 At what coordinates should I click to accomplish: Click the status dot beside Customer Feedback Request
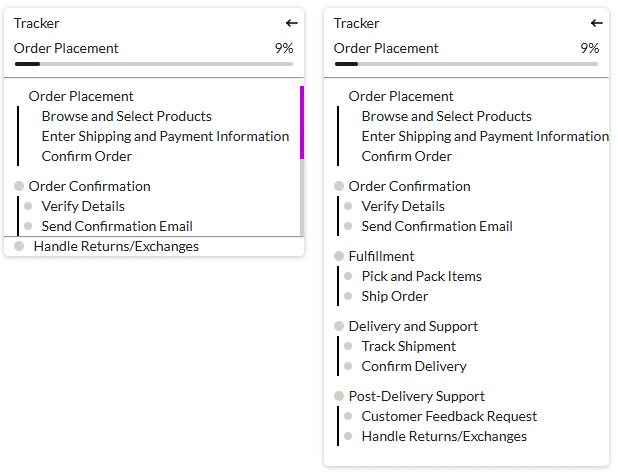point(349,417)
